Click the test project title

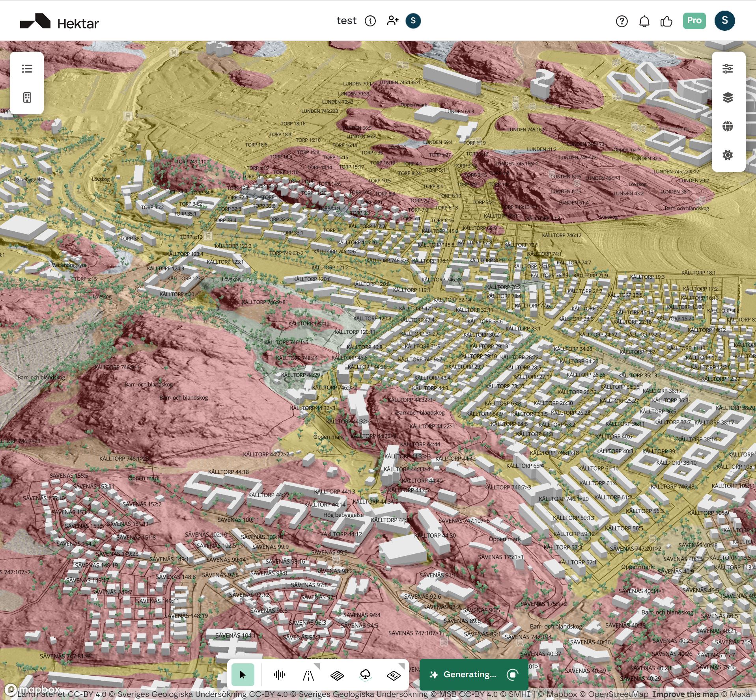pos(346,21)
